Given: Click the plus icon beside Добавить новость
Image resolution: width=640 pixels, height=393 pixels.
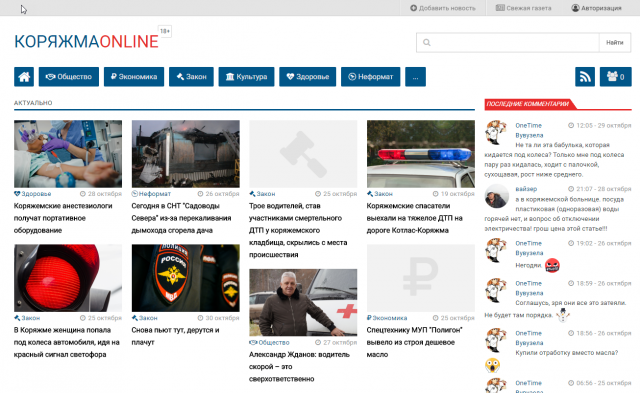Looking at the screenshot, I should click(413, 8).
